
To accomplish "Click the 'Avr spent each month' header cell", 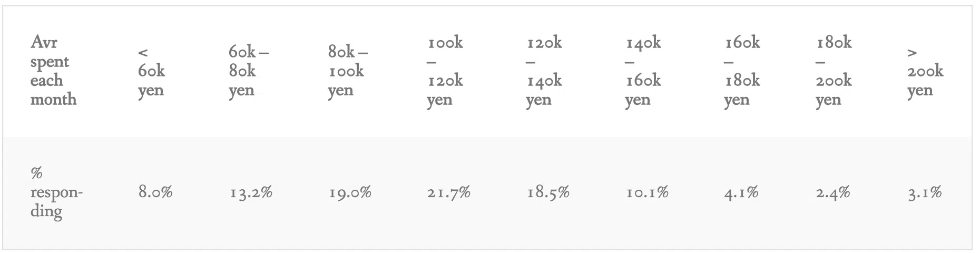I will [x=53, y=71].
